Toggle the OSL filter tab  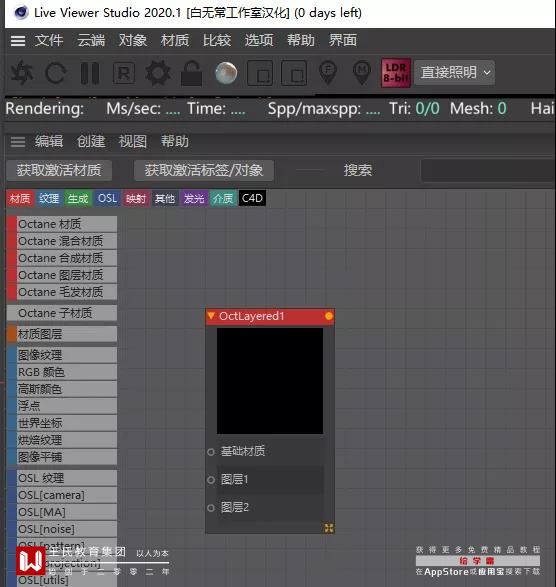click(x=107, y=198)
